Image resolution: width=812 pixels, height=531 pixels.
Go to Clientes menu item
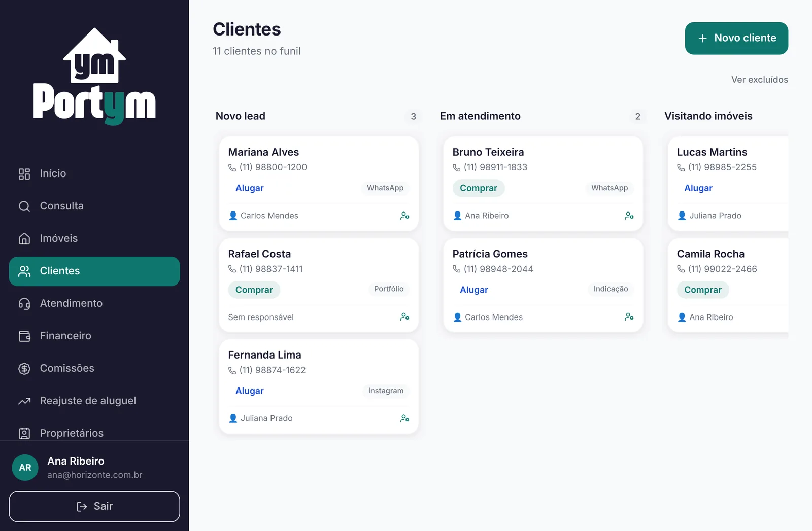pyautogui.click(x=94, y=271)
